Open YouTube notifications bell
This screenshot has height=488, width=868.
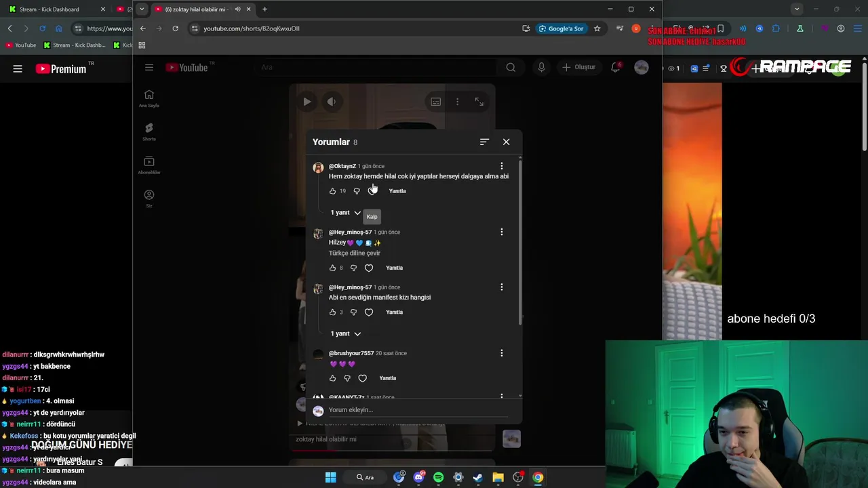tap(616, 67)
